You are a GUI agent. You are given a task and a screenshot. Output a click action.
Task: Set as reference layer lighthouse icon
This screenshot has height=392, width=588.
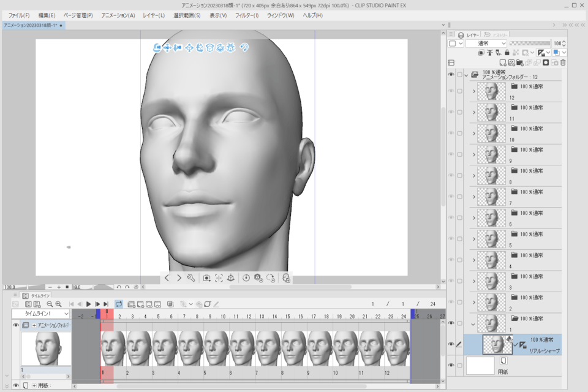click(490, 53)
